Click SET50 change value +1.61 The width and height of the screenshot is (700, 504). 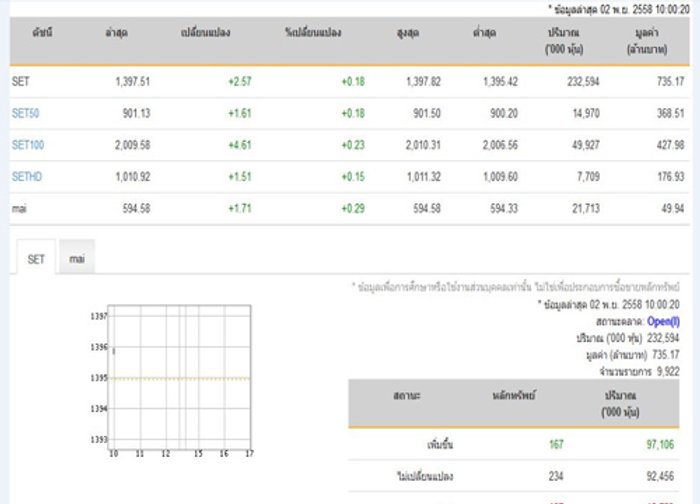(x=240, y=113)
